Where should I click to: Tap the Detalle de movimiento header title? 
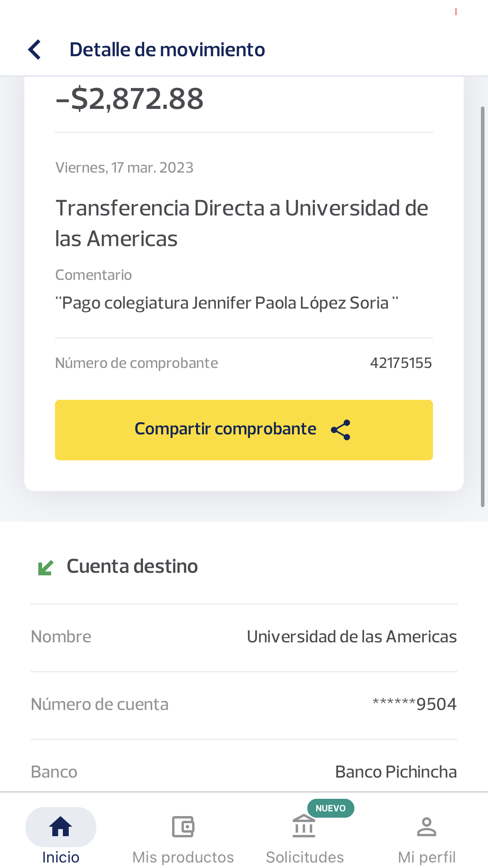tap(167, 50)
